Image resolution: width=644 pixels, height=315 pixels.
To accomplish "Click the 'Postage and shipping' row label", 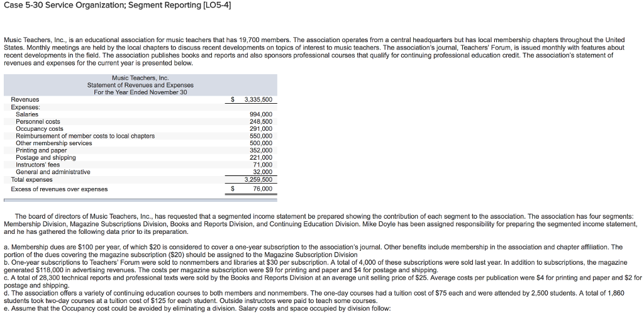I will (45, 158).
